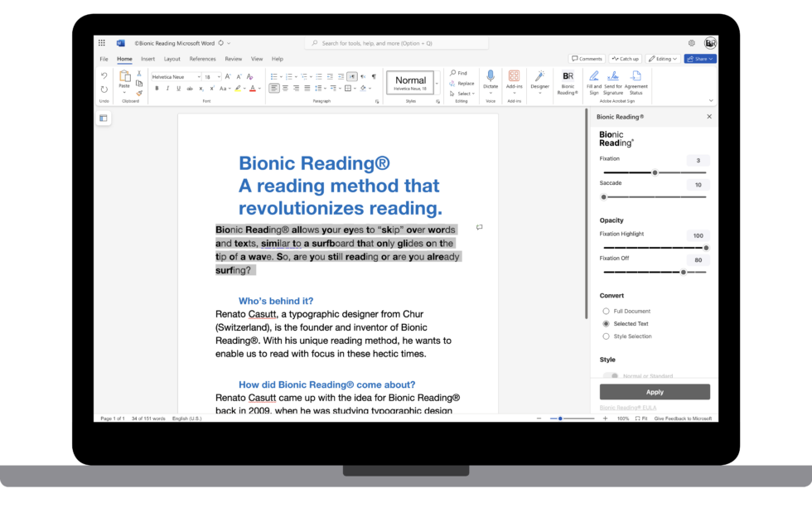The width and height of the screenshot is (812, 508).
Task: Click the Format Painter brush icon
Action: tap(138, 93)
